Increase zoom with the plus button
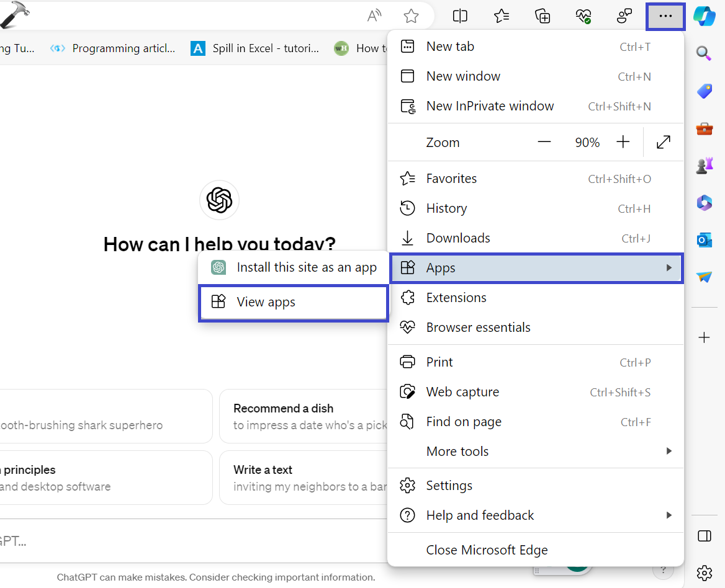Viewport: 725px width, 588px height. 623,143
